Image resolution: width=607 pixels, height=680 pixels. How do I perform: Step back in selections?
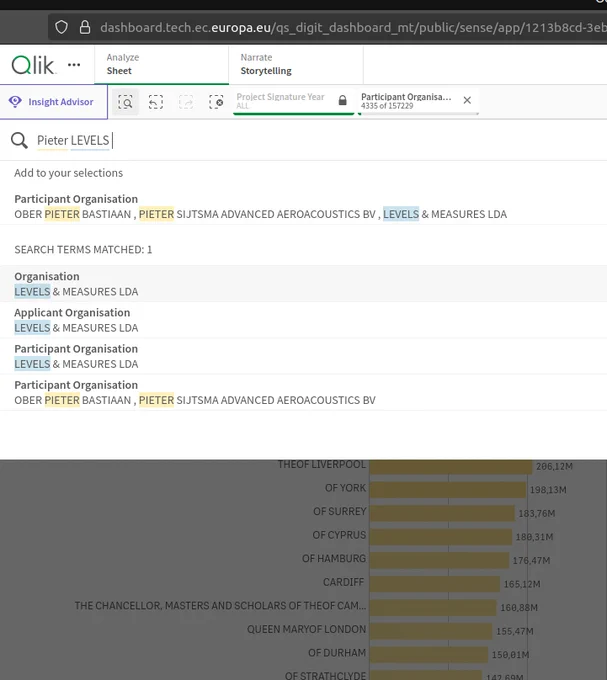coord(156,102)
